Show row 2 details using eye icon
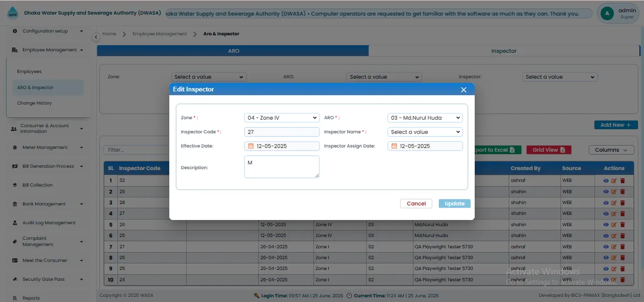644x302 pixels. tap(606, 191)
